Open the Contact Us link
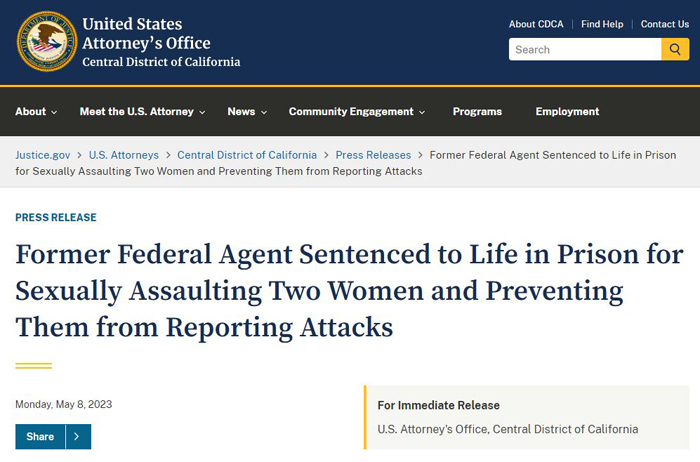Viewport: 700px width, 462px height. [665, 24]
